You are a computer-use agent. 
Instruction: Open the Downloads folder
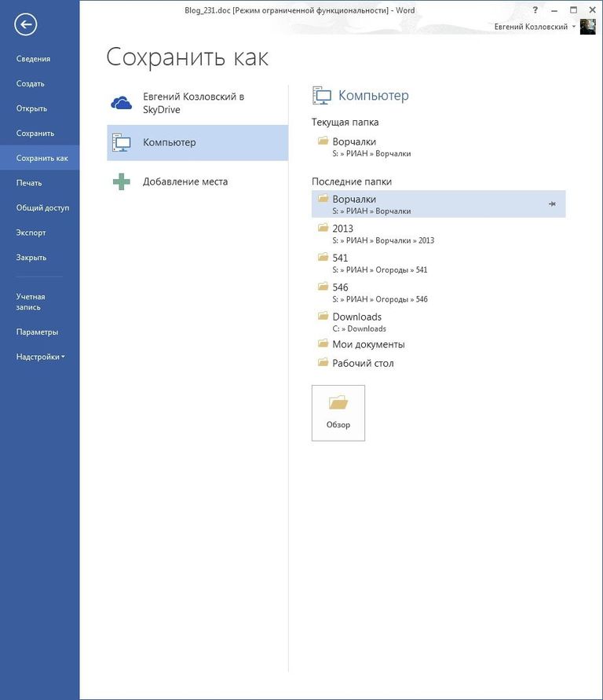click(438, 322)
